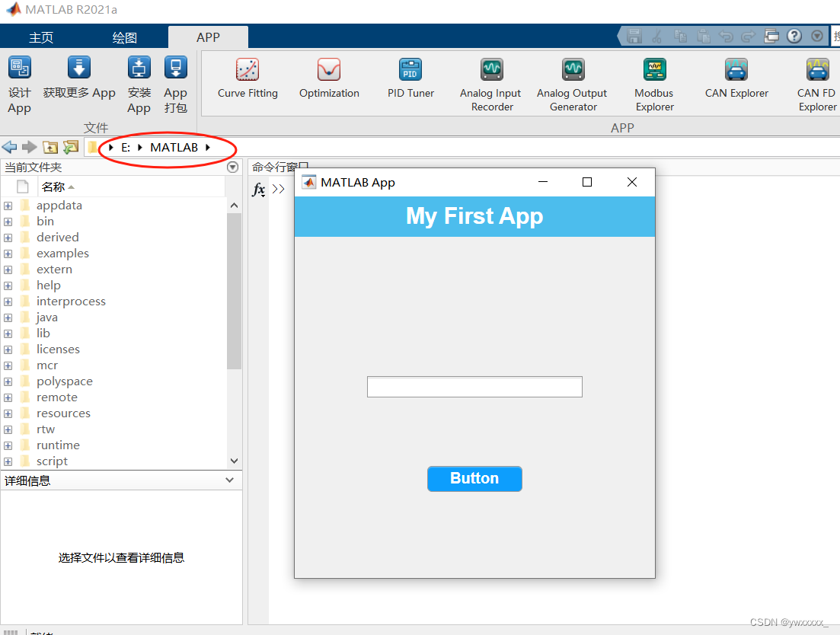Click the text field in MATLAB App
This screenshot has width=840, height=635.
tap(474, 387)
